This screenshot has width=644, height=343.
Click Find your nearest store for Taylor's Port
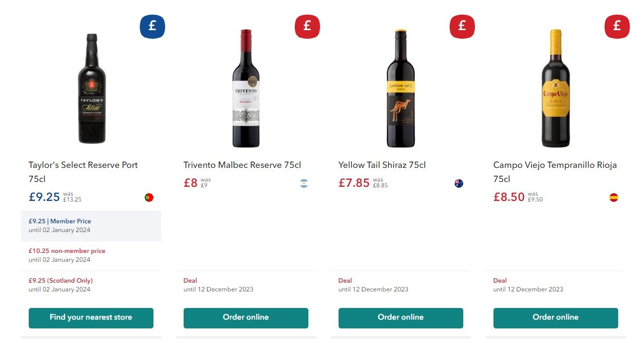91,318
